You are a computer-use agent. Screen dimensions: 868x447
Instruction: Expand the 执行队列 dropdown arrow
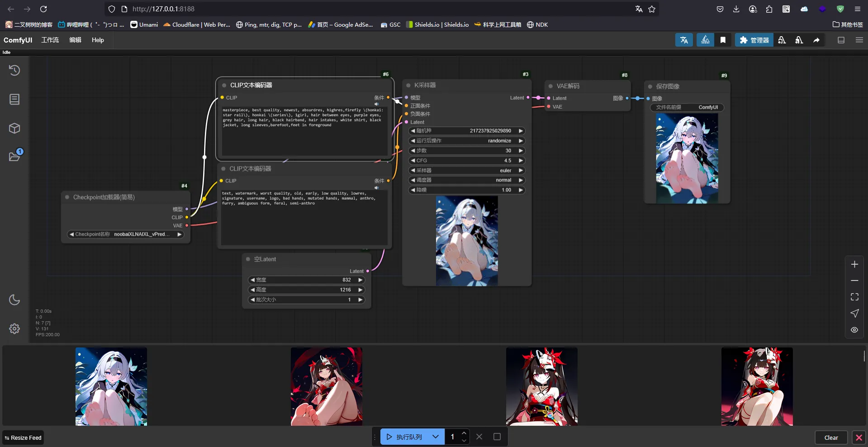pyautogui.click(x=435, y=437)
